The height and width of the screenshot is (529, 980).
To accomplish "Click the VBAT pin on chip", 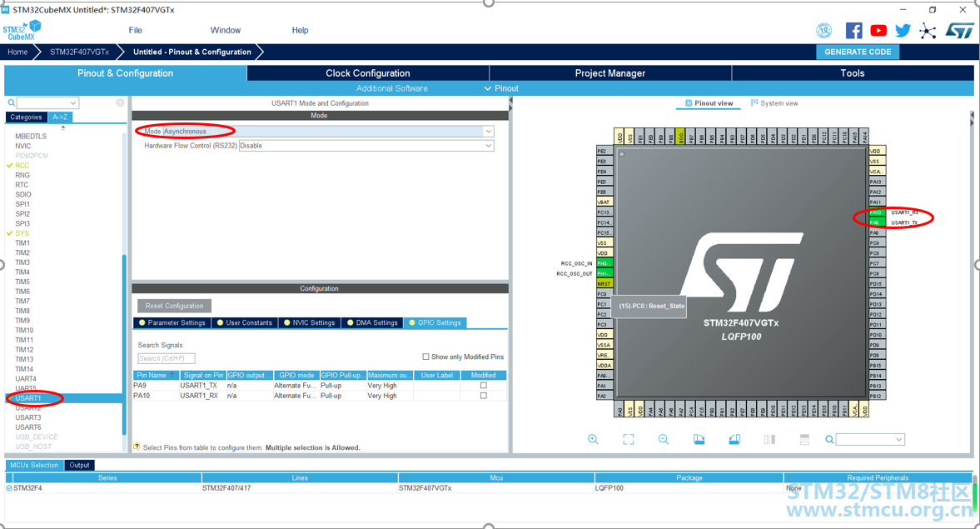I will [604, 202].
